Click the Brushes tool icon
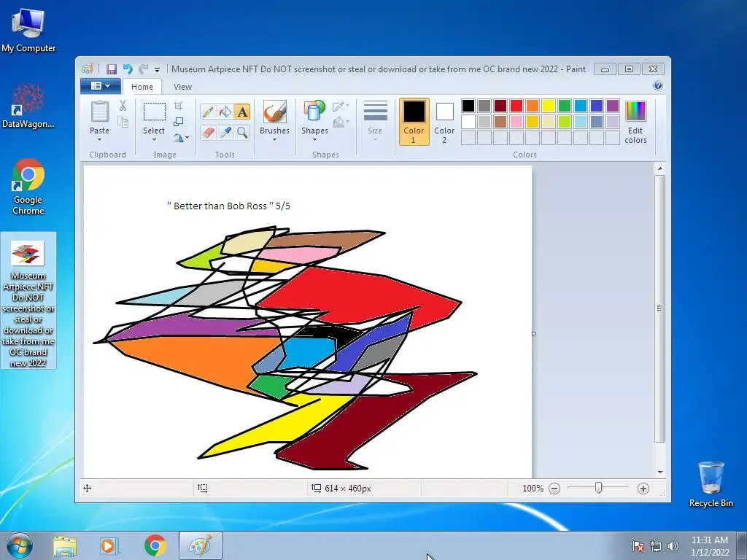The height and width of the screenshot is (560, 747). 274,112
